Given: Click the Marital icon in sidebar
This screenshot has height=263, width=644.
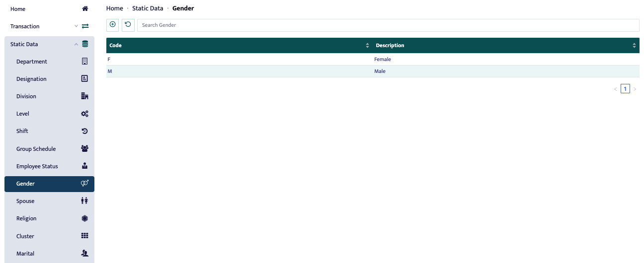Looking at the screenshot, I should coord(84,254).
